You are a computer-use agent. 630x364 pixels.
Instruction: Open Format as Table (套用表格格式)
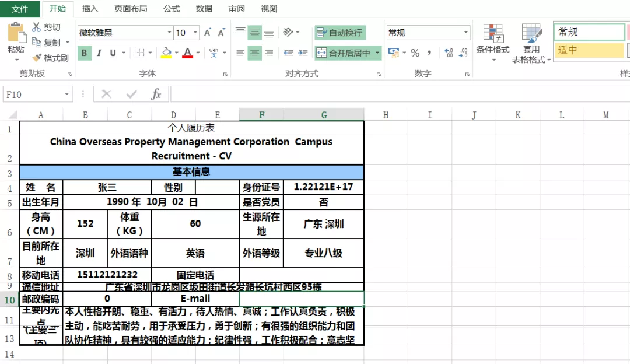tap(531, 43)
